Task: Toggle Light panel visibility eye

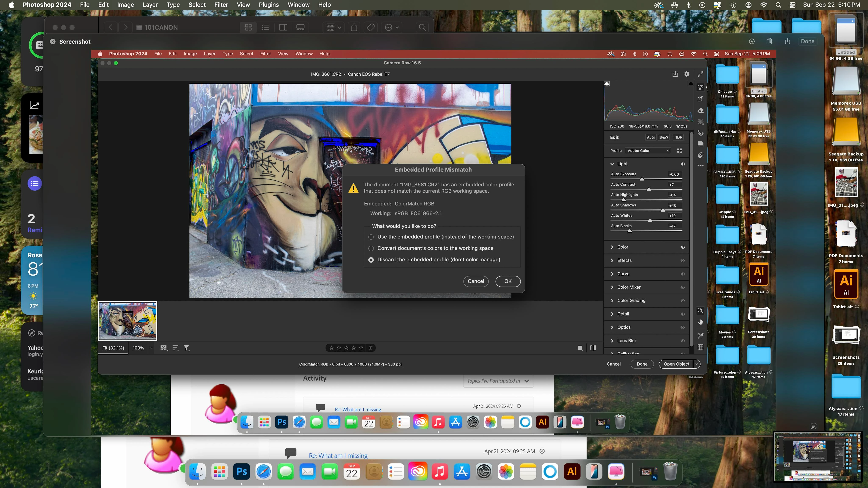Action: tap(683, 164)
